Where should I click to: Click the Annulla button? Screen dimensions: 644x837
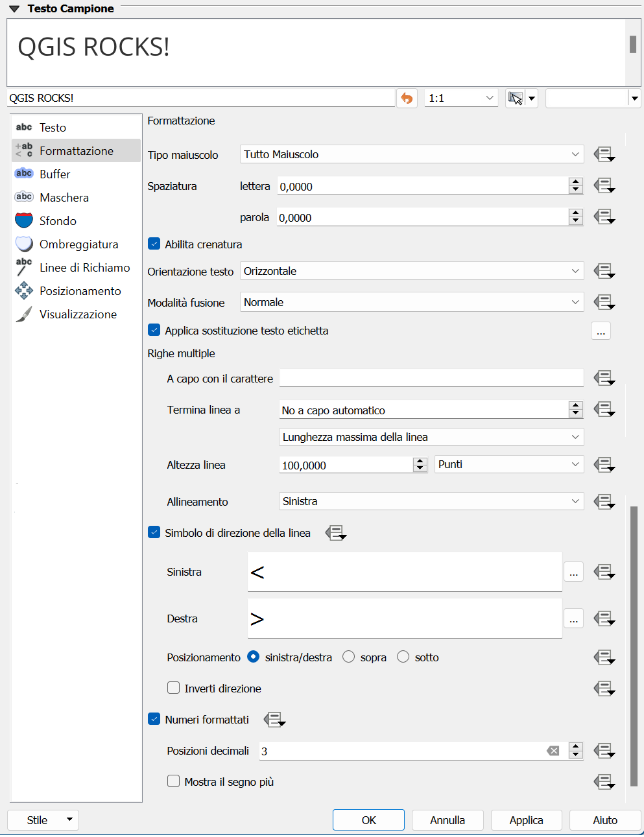click(447, 820)
